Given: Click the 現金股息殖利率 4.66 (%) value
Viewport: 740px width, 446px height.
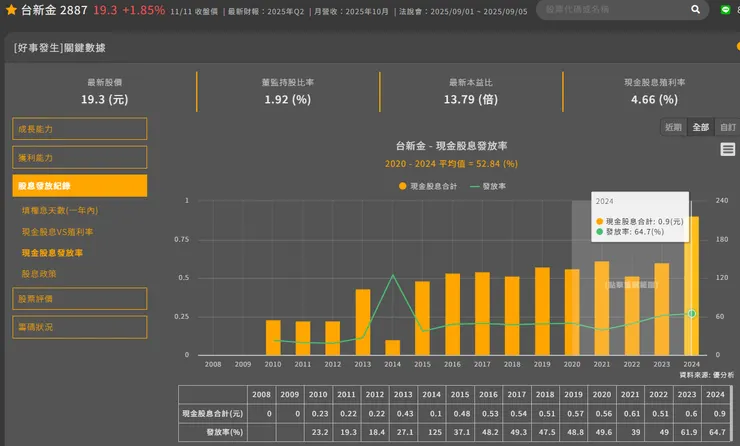Looking at the screenshot, I should click(654, 100).
